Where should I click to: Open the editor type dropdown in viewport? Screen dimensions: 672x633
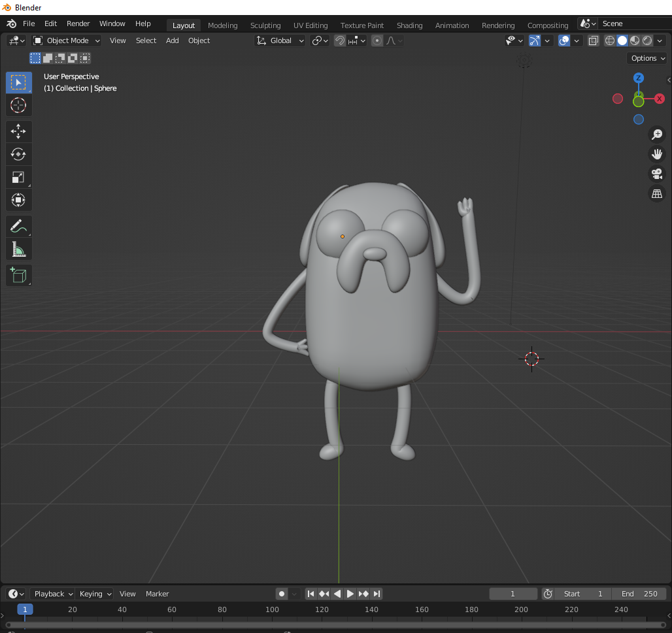click(x=16, y=41)
